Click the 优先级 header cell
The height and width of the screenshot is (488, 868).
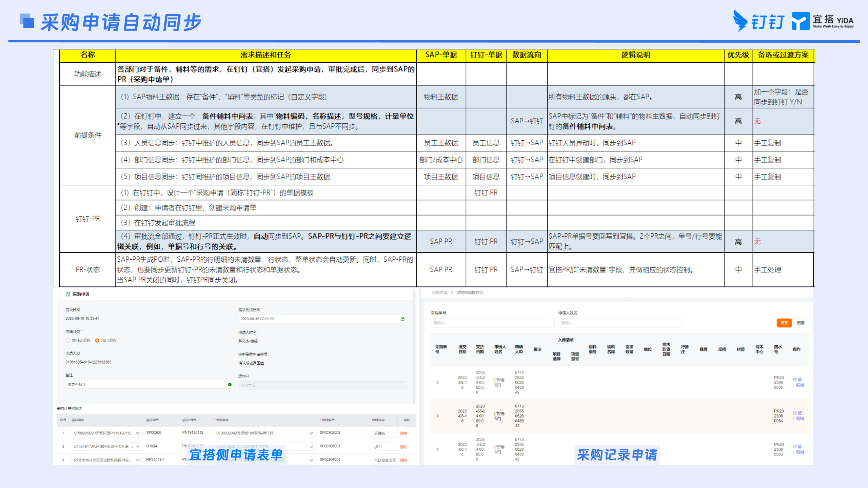[738, 55]
